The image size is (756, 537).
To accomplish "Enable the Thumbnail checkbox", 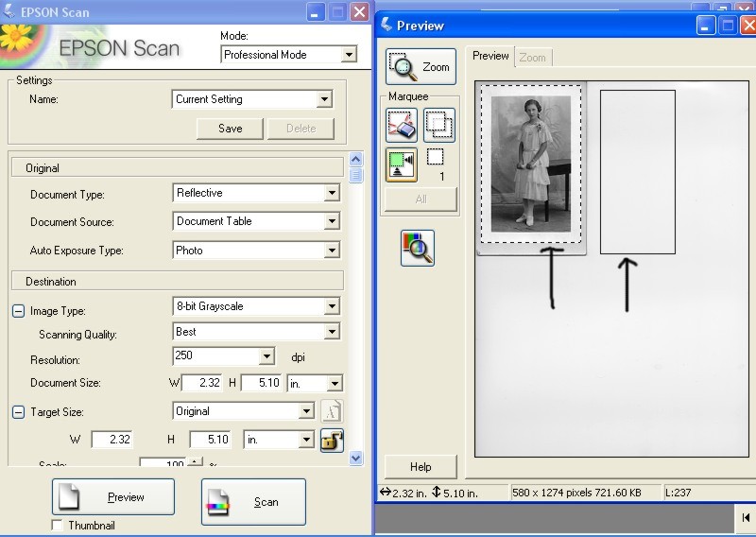I will [57, 525].
